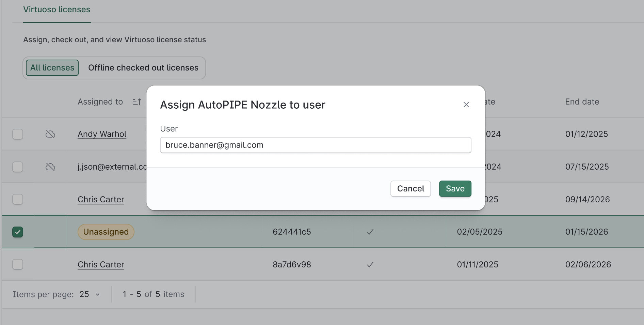Click the end date 09/14/2026
Image resolution: width=644 pixels, height=325 pixels.
point(587,200)
